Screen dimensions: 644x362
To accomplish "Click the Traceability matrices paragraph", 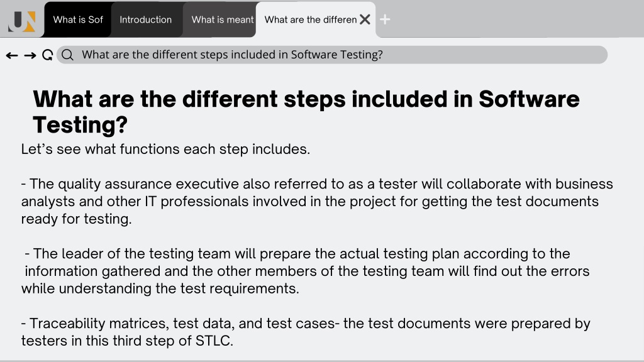I will tap(306, 332).
